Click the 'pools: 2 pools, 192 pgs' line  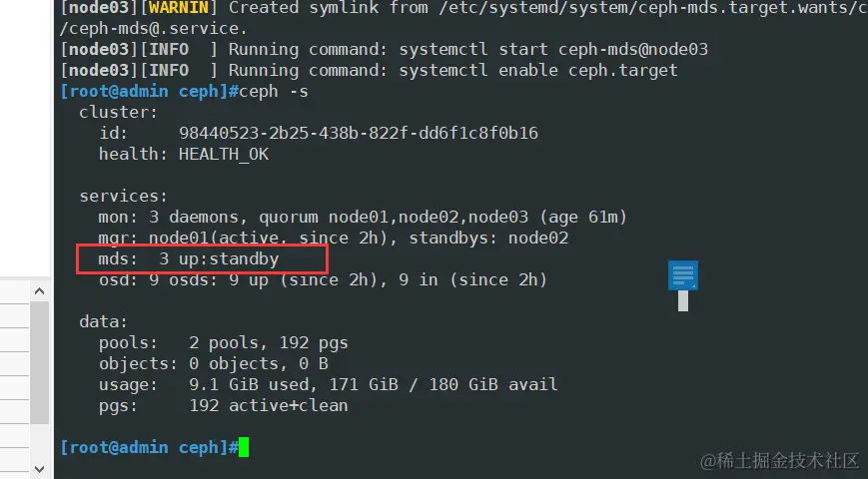[x=223, y=342]
